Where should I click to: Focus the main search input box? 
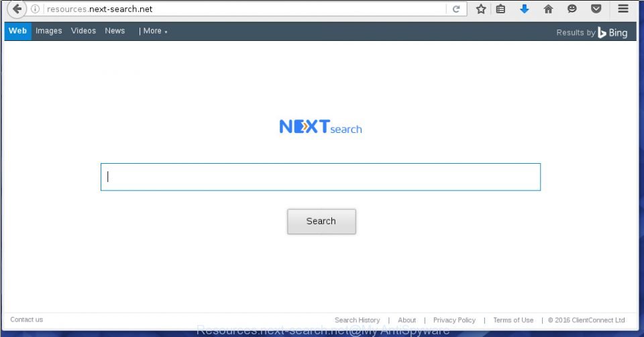pos(321,177)
